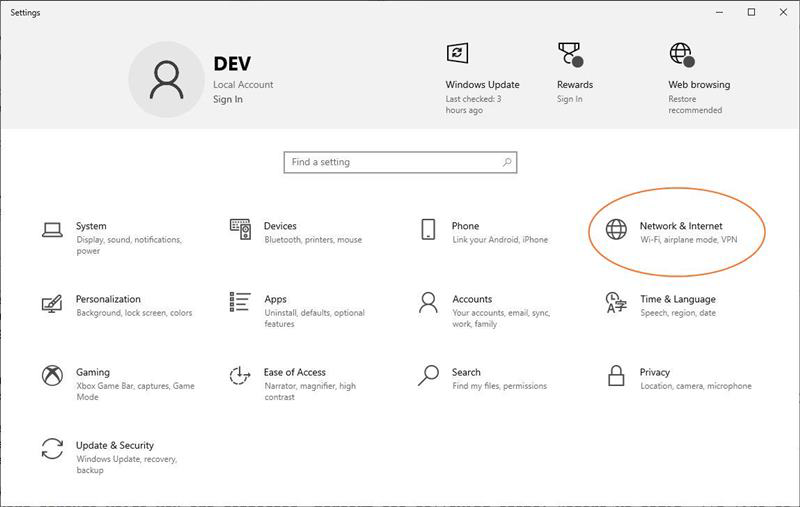Click 'Uninstall, defaults, optional features' text
Viewport: 800px width, 507px height.
point(314,318)
